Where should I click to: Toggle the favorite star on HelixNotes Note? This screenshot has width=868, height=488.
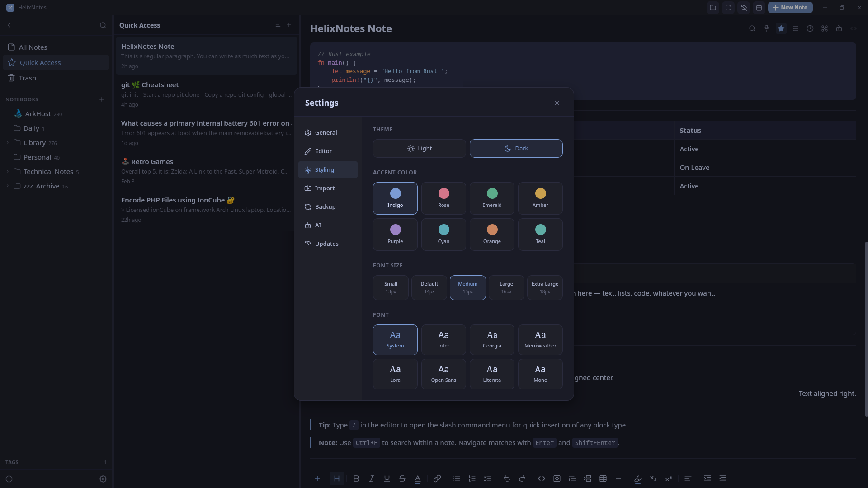(781, 28)
